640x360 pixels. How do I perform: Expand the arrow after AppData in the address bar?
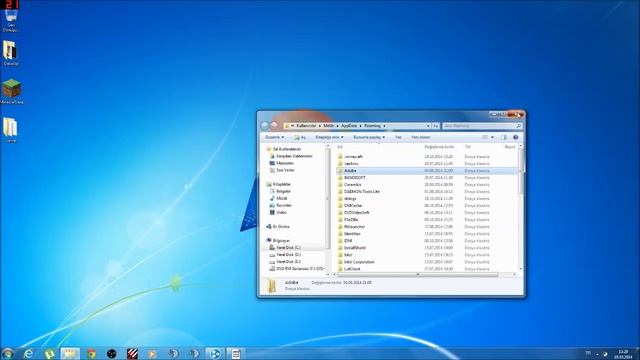pyautogui.click(x=360, y=126)
